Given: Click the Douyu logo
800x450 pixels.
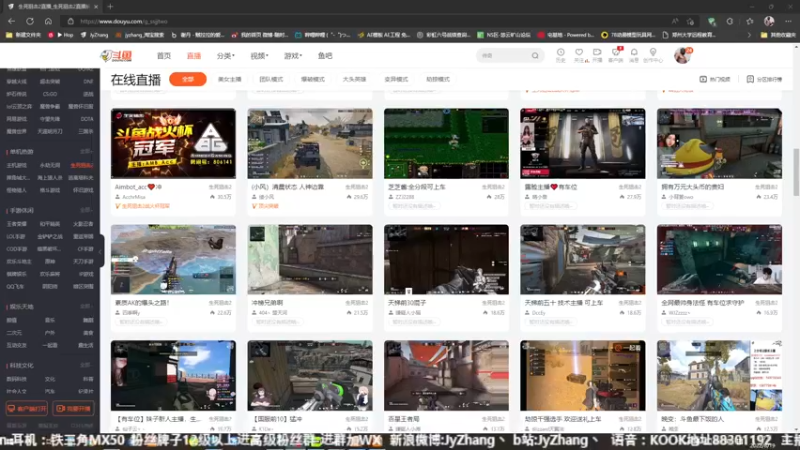Looking at the screenshot, I should (x=116, y=56).
